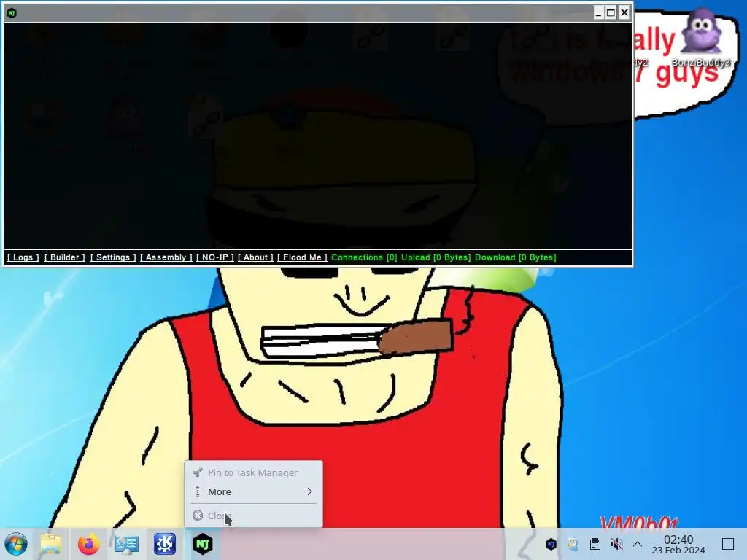Viewport: 747px width, 560px height.
Task: Click the muted volume tray icon
Action: coord(616,544)
